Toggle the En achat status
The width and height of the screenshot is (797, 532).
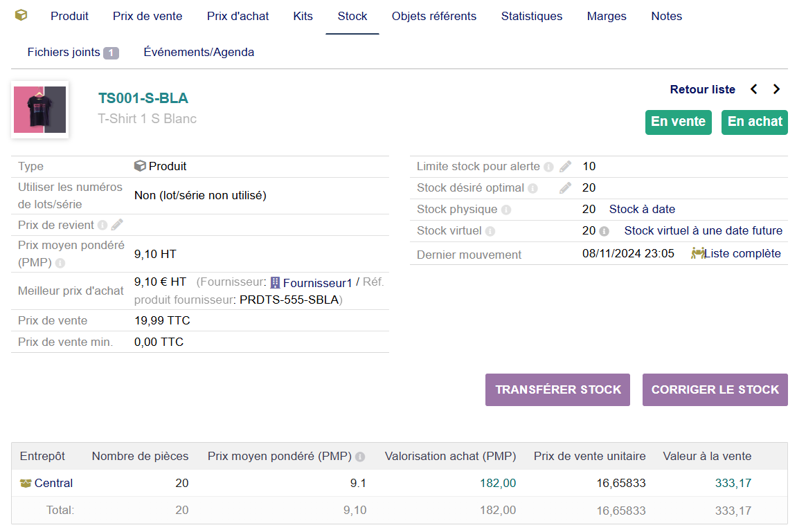tap(754, 122)
